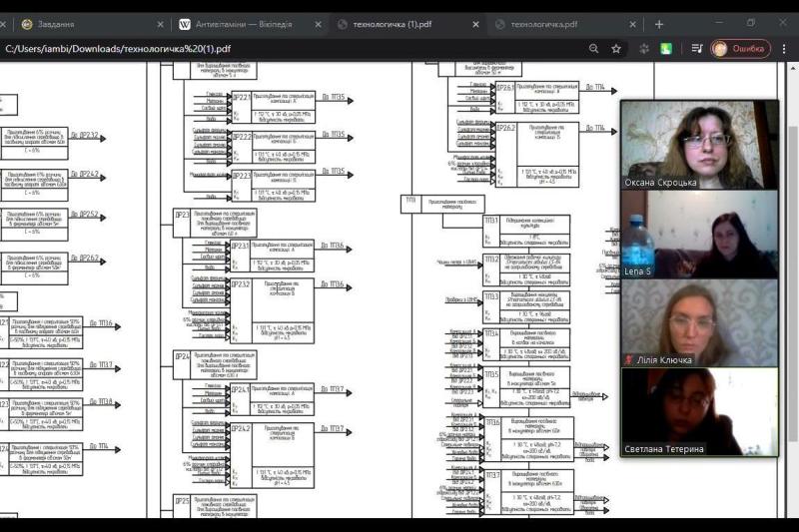Click the 'До ТП3.8' arrow label
Image resolution: width=799 pixels, height=532 pixels.
(x=101, y=401)
